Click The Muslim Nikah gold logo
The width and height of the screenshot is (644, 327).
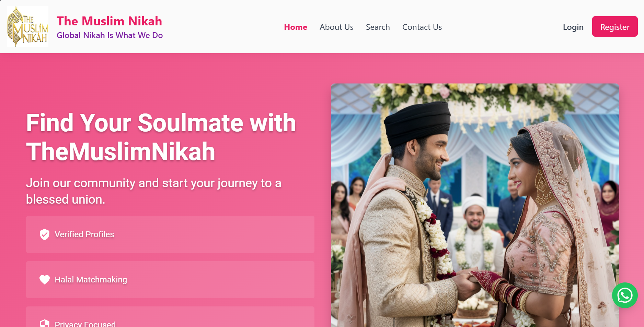tap(28, 26)
